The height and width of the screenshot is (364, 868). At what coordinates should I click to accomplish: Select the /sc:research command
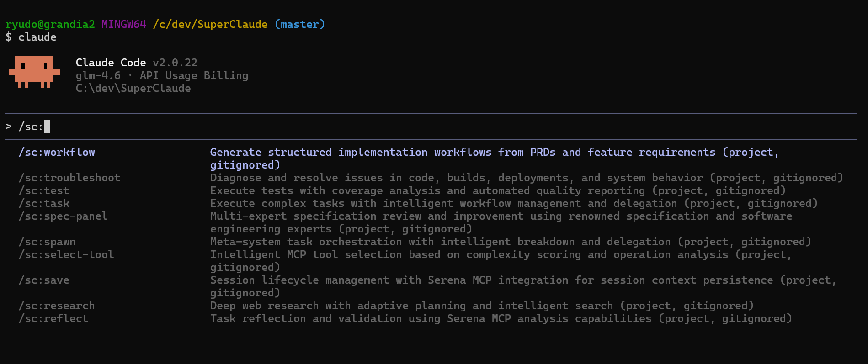[57, 306]
